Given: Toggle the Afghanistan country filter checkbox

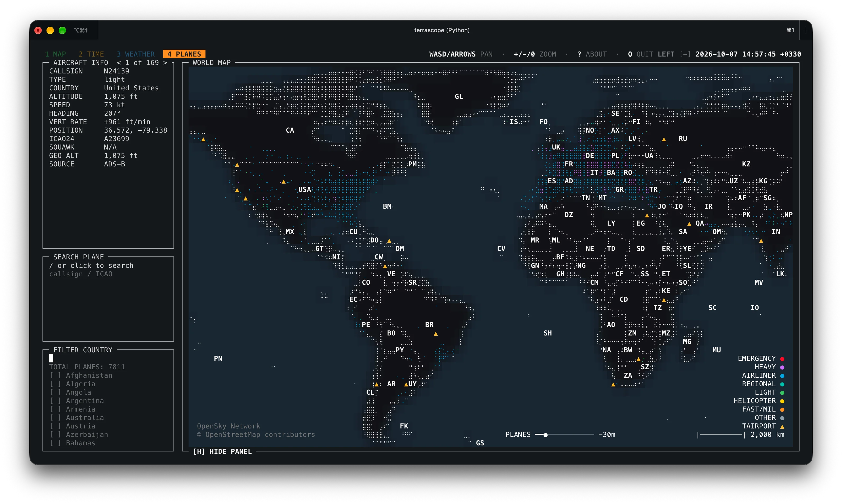Looking at the screenshot, I should point(55,375).
